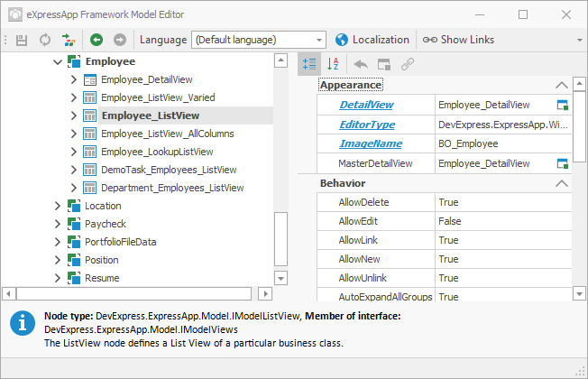
Task: Click the navigate icon in the DetailView row
Action: click(563, 105)
